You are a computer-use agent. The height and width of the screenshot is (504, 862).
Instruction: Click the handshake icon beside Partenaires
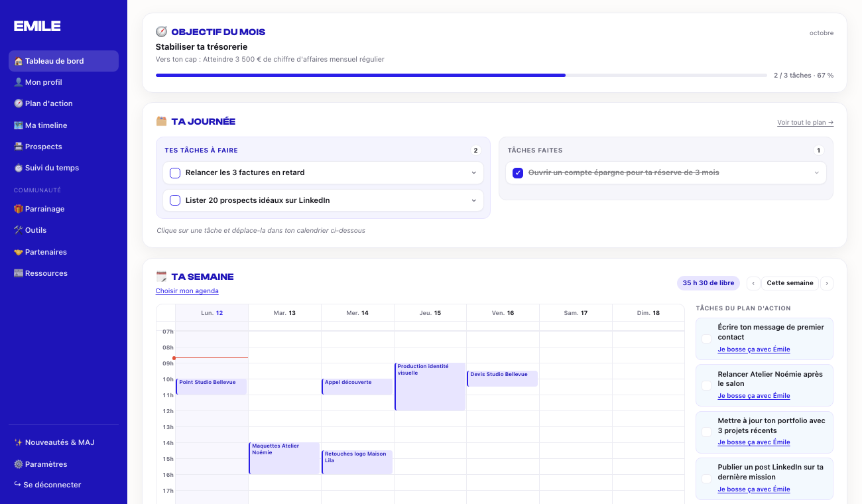click(19, 252)
